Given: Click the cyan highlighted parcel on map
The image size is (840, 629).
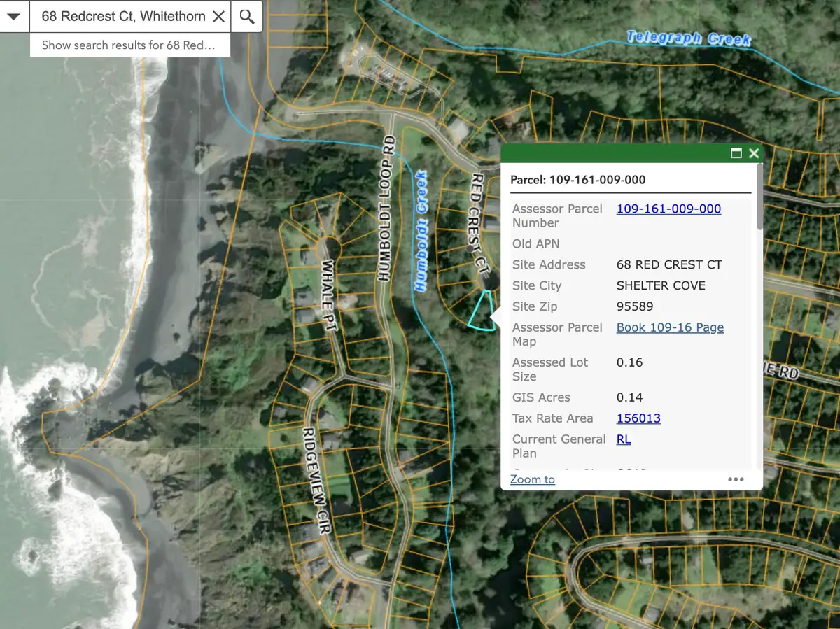Looking at the screenshot, I should (x=480, y=312).
